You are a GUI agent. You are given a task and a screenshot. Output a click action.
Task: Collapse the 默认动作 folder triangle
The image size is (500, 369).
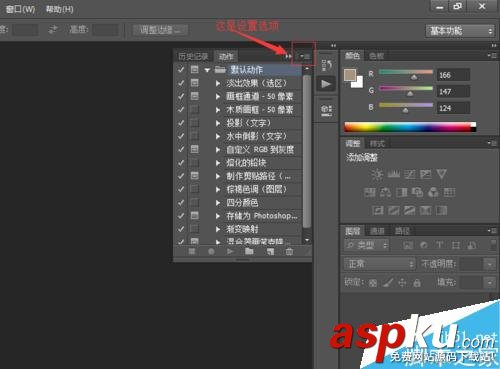click(207, 70)
